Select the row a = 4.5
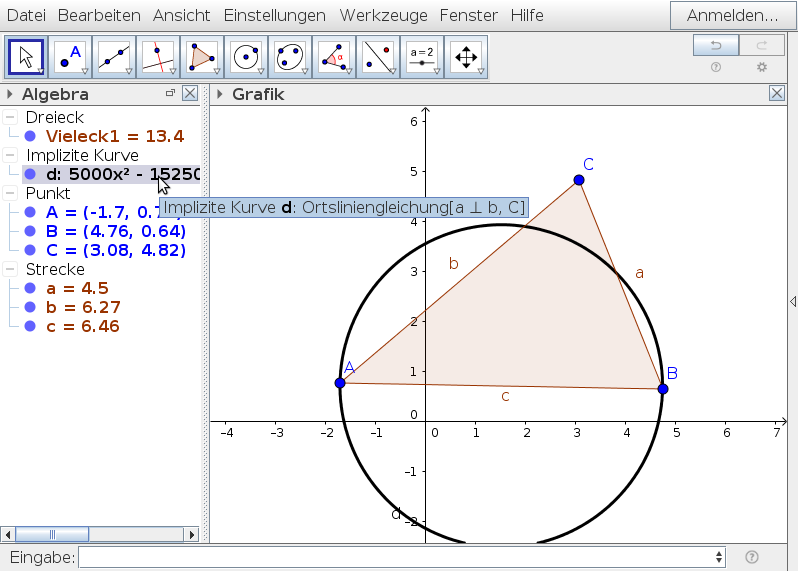The image size is (798, 571). [x=77, y=288]
